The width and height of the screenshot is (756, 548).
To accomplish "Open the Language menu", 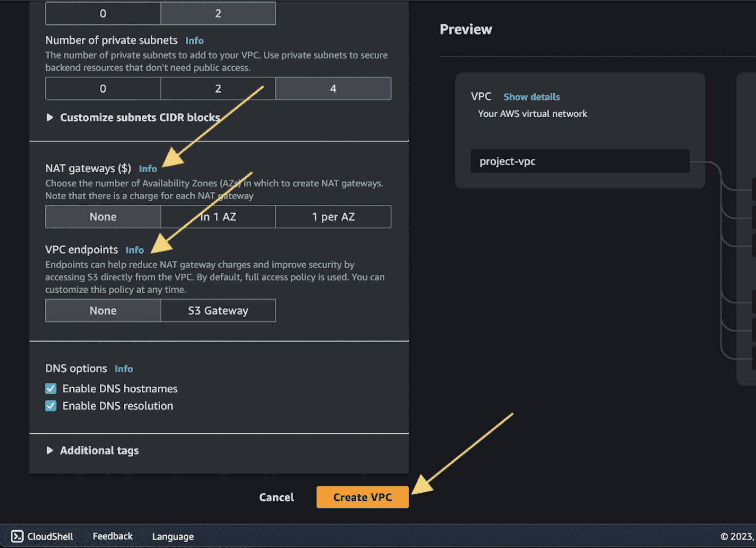I will [x=172, y=536].
